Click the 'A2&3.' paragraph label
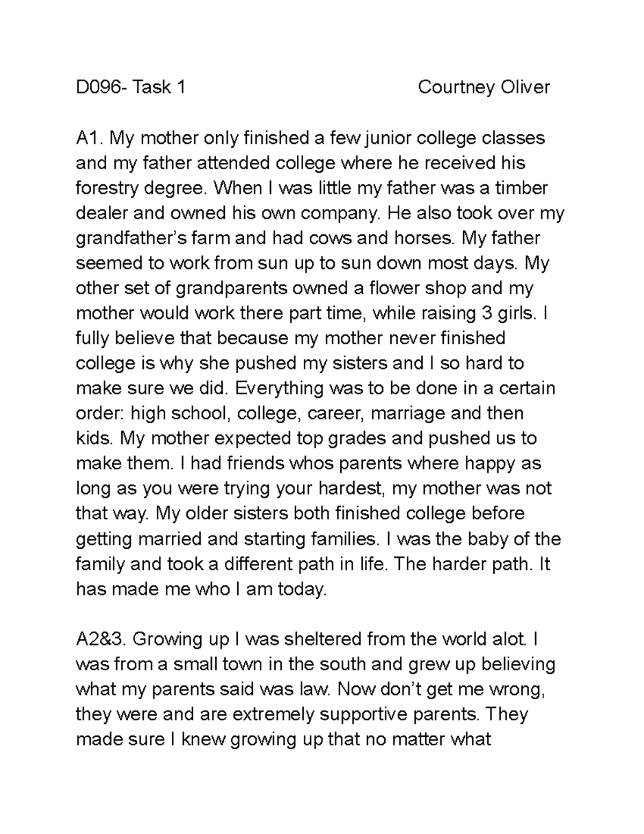644x834 pixels. pos(101,640)
